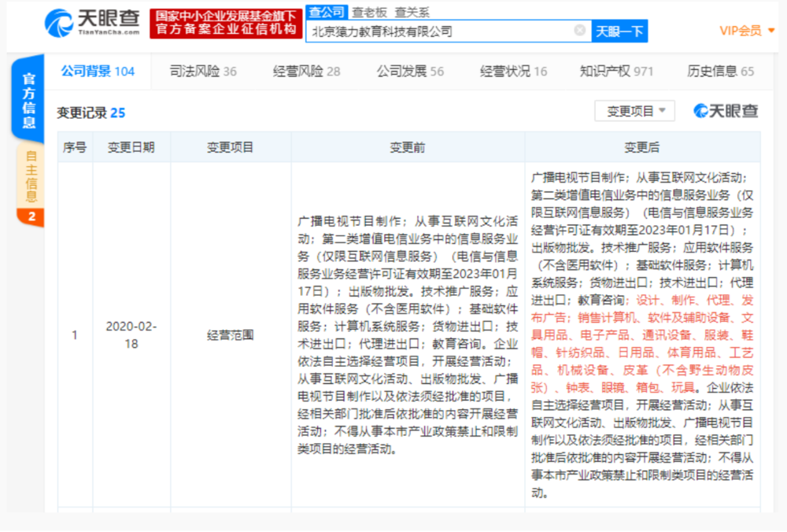The height and width of the screenshot is (532, 787).
Task: Open the 公司背景 104 tab
Action: click(98, 72)
